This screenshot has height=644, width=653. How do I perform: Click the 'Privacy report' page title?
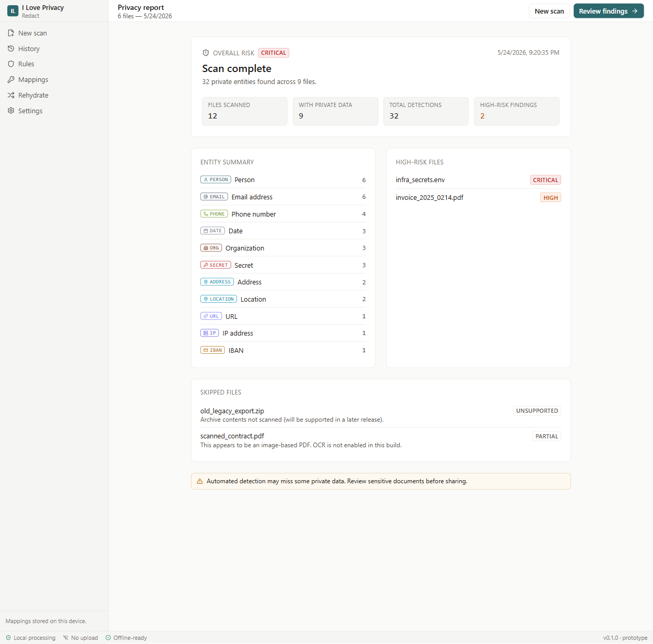coord(141,7)
